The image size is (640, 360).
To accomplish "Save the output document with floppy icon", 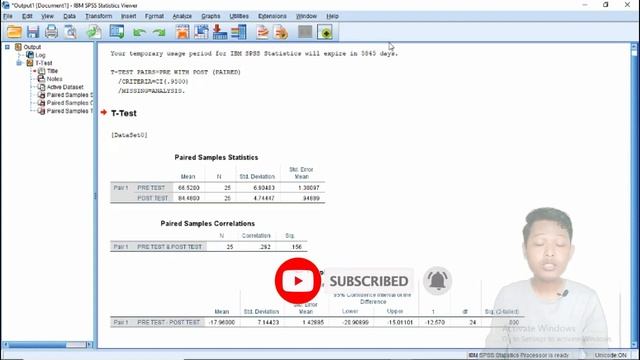I will [x=33, y=32].
